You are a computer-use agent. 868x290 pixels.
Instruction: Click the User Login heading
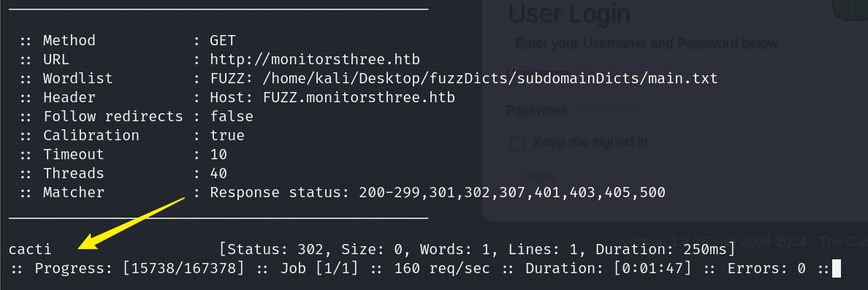tap(569, 13)
